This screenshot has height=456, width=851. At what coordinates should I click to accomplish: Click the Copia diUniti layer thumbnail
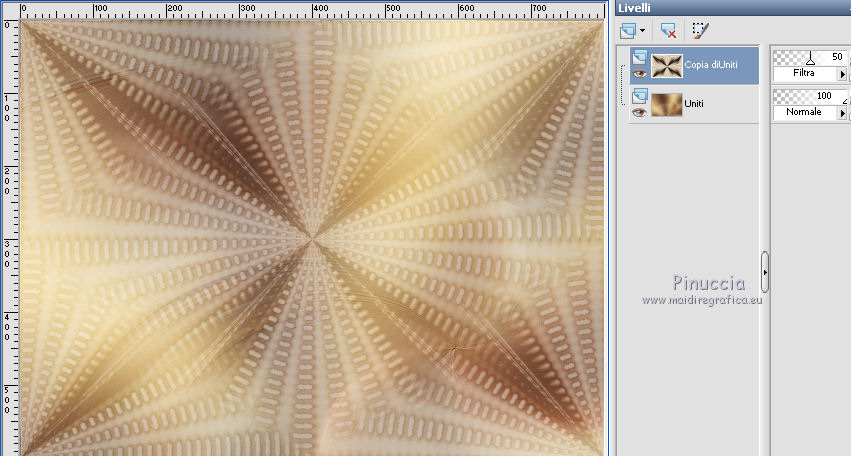tap(666, 65)
